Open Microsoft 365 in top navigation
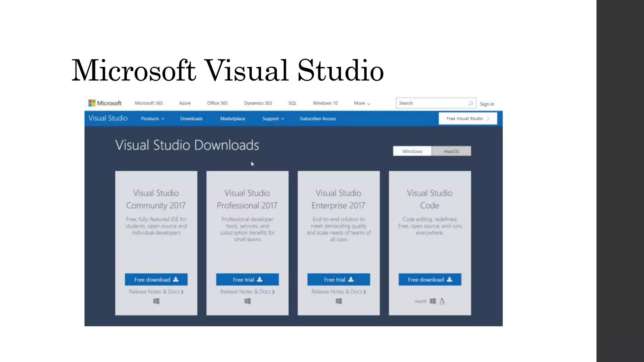 (x=149, y=103)
